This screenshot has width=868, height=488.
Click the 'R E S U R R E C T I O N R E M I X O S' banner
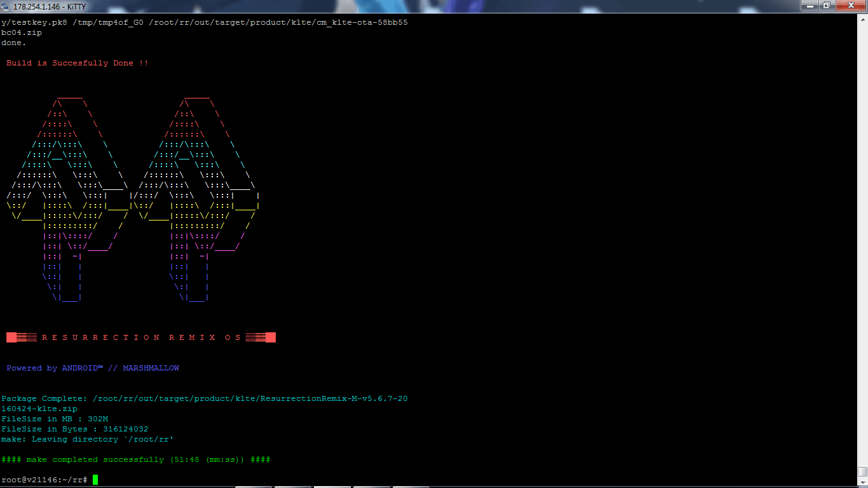(141, 337)
